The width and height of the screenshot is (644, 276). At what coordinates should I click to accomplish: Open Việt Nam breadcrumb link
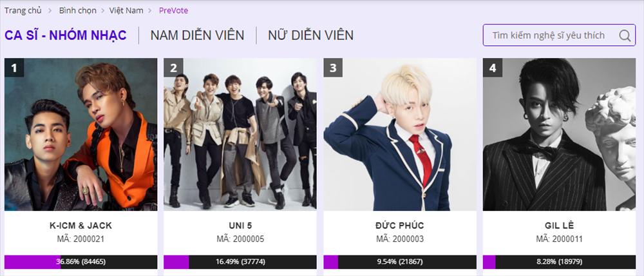point(126,11)
